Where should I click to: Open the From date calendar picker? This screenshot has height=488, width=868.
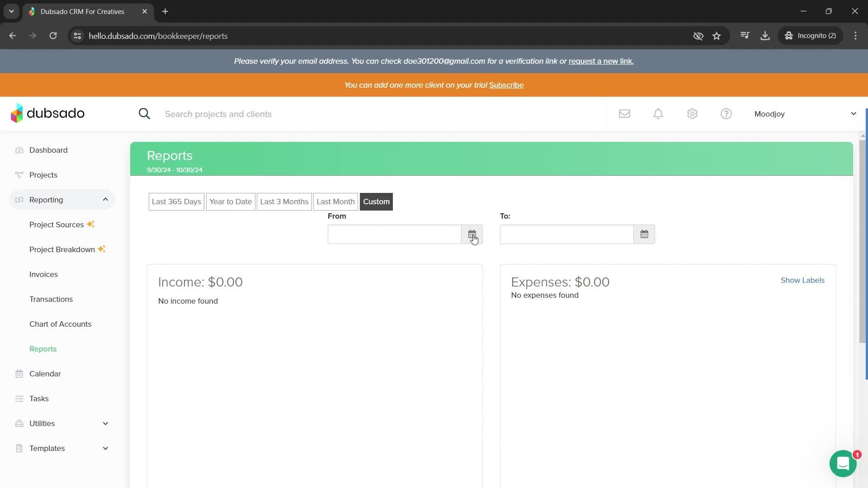pos(472,234)
